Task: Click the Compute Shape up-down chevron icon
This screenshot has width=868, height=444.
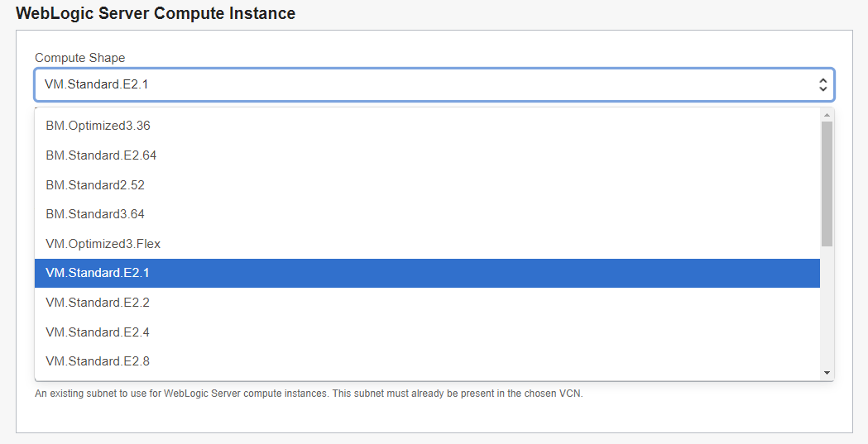Action: pyautogui.click(x=822, y=84)
